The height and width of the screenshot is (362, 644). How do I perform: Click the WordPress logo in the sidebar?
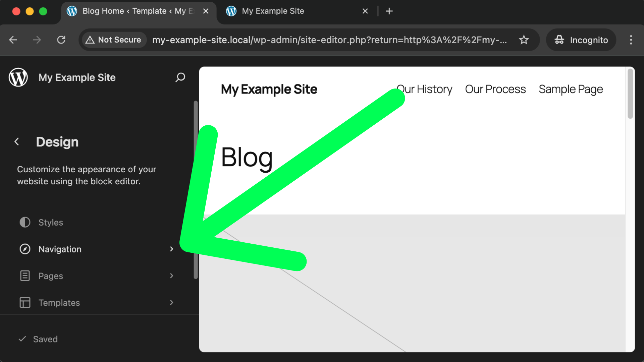coord(18,77)
